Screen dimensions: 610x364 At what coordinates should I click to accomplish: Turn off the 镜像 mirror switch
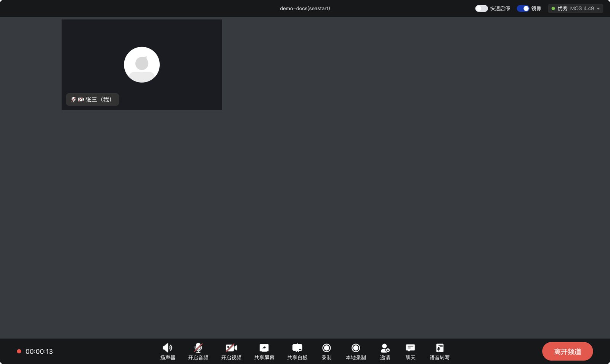tap(523, 8)
